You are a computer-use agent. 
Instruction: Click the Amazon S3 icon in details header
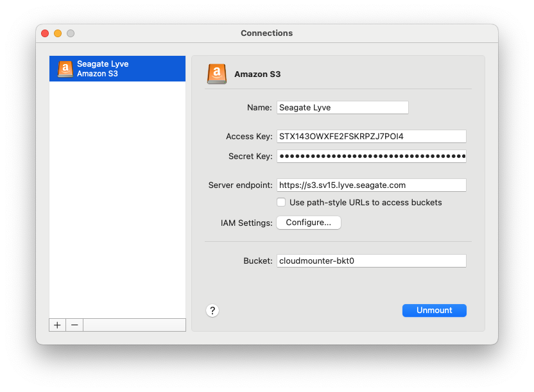216,74
